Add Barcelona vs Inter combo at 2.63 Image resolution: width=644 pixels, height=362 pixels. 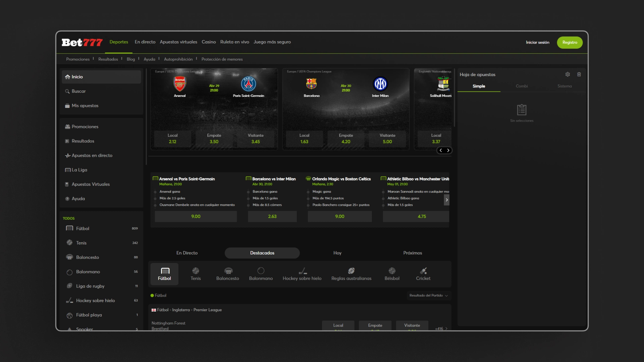coord(272,217)
